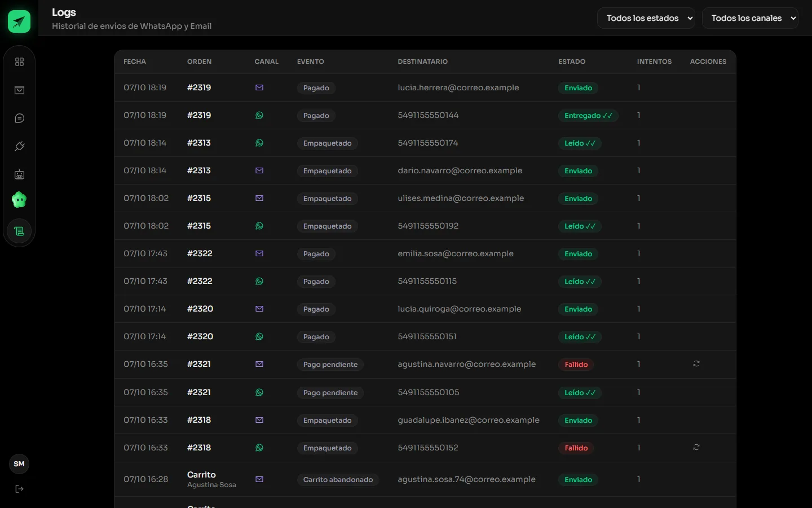Click the DESTINATARIO column header
This screenshot has width=812, height=508.
423,62
